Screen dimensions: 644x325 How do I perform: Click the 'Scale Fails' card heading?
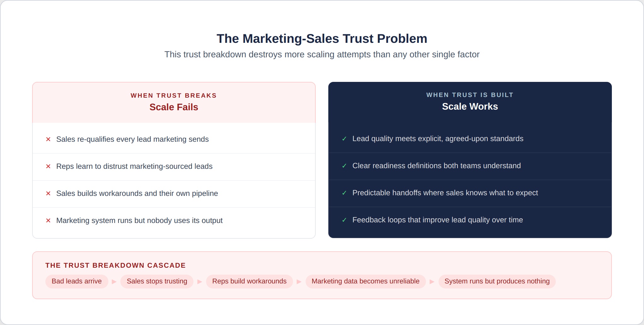[174, 107]
